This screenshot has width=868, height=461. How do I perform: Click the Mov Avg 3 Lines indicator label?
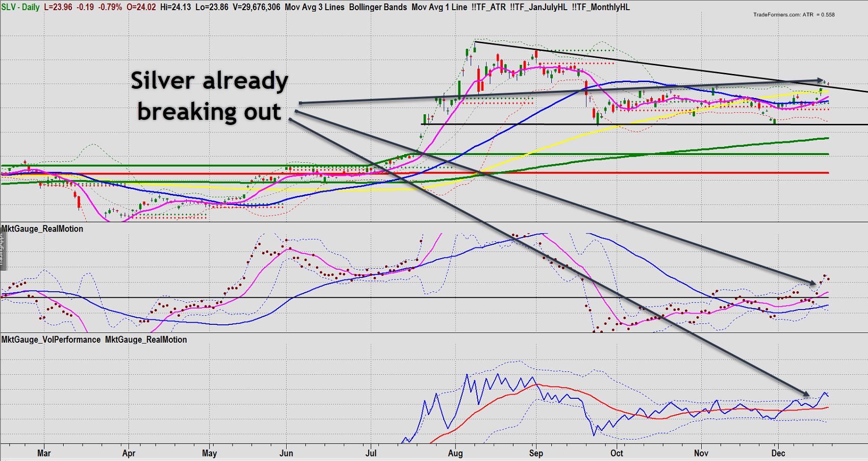[314, 7]
